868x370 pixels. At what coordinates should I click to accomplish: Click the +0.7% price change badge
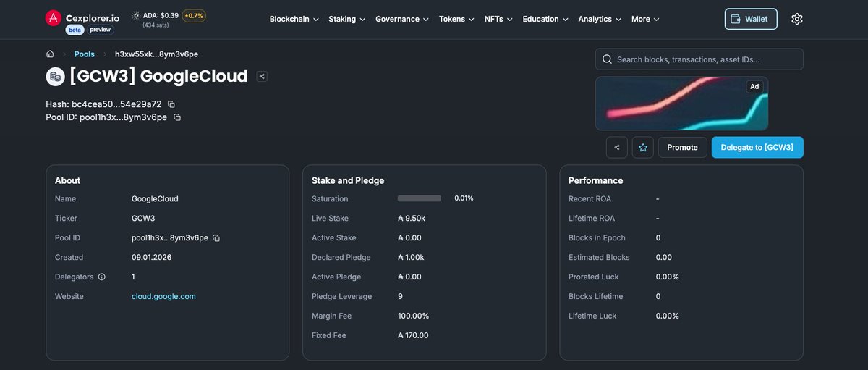click(194, 15)
